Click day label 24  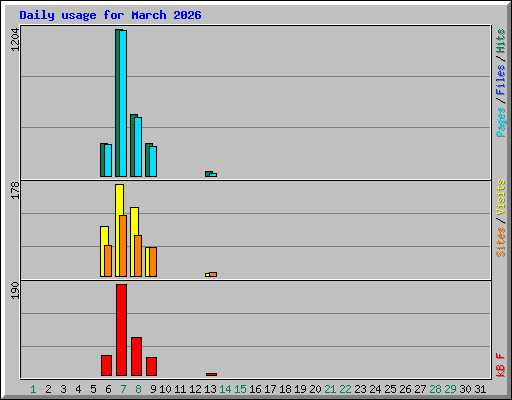click(375, 389)
